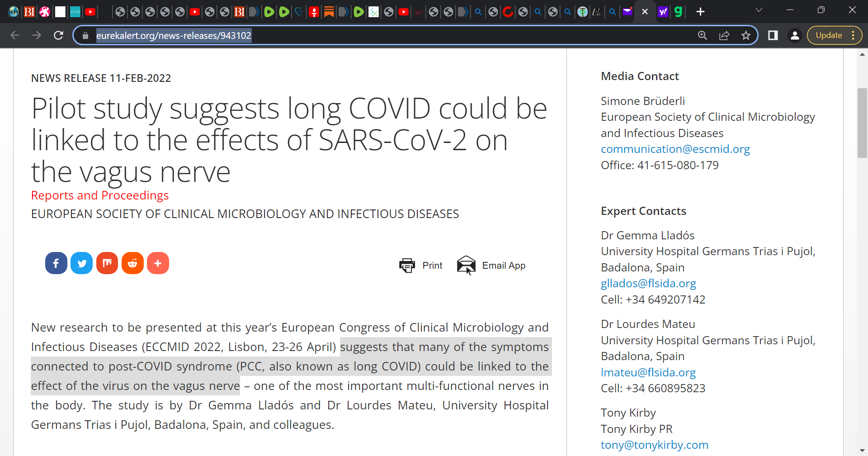Click Cell: +34 649207142 text
This screenshot has width=868, height=456.
(x=653, y=299)
